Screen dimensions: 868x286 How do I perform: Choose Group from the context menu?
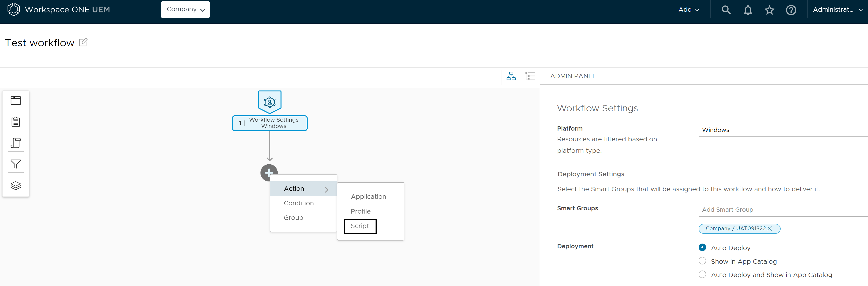pos(293,218)
